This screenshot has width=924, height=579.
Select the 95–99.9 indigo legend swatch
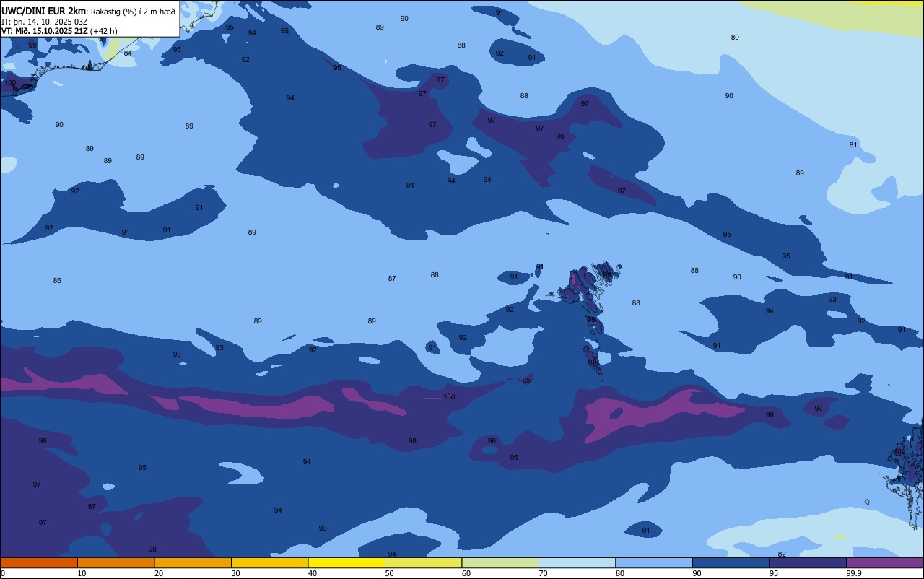pyautogui.click(x=808, y=562)
